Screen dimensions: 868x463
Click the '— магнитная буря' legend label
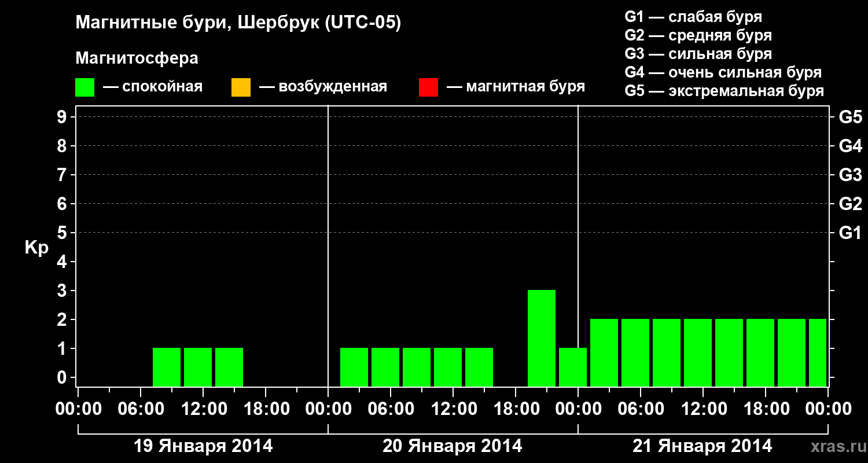point(516,87)
